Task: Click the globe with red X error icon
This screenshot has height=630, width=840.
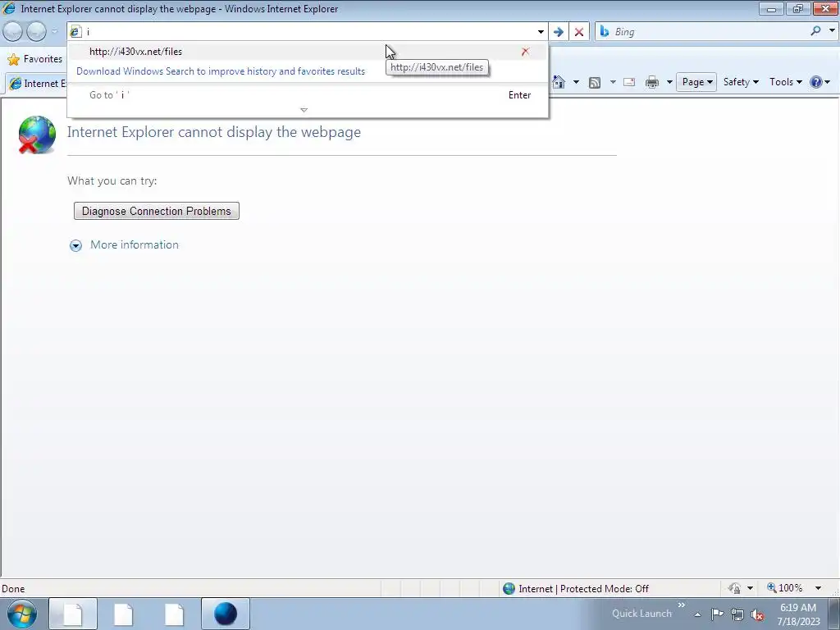Action: (36, 135)
